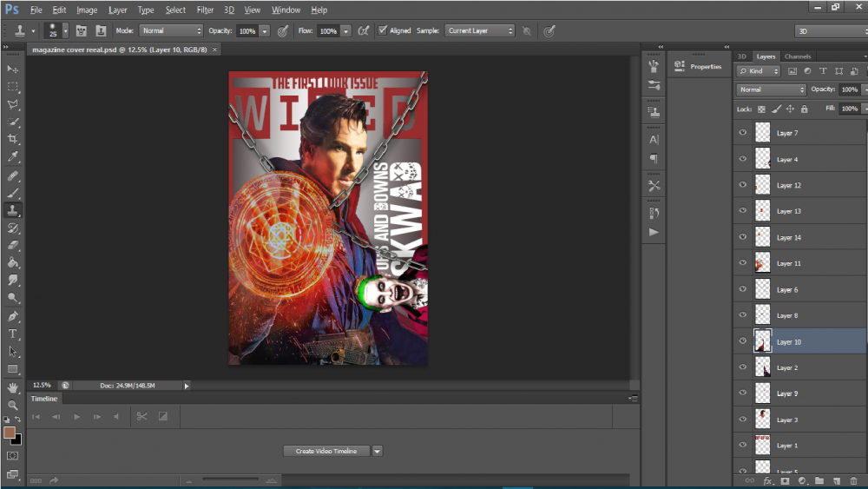
Task: Select the Path Selection tool
Action: (x=13, y=352)
